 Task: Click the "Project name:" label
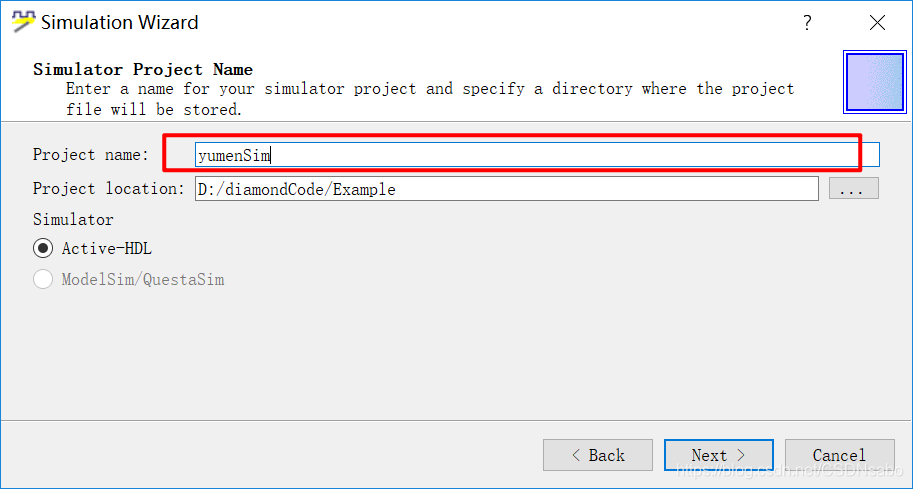(x=91, y=155)
